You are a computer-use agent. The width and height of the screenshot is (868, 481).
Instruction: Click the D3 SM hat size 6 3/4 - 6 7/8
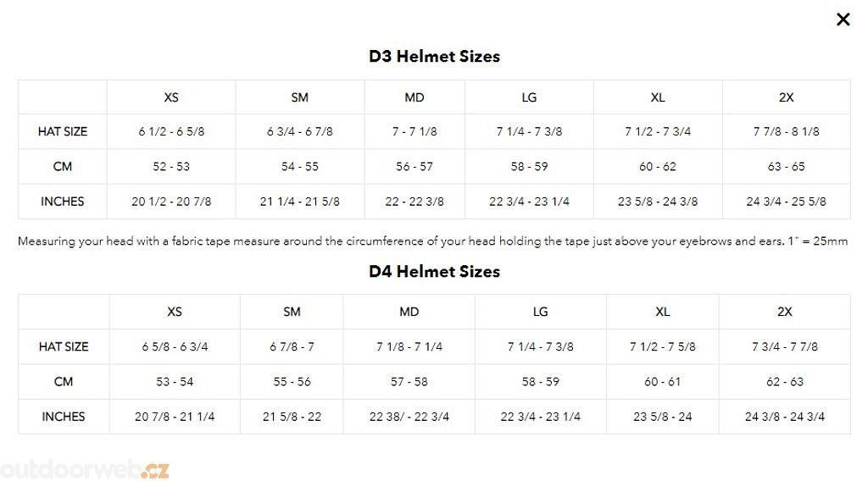pos(300,131)
